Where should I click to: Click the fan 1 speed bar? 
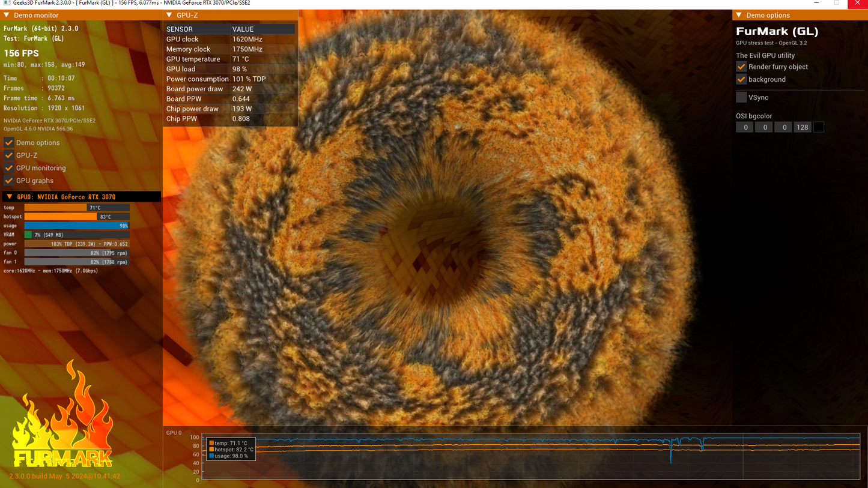pos(77,262)
